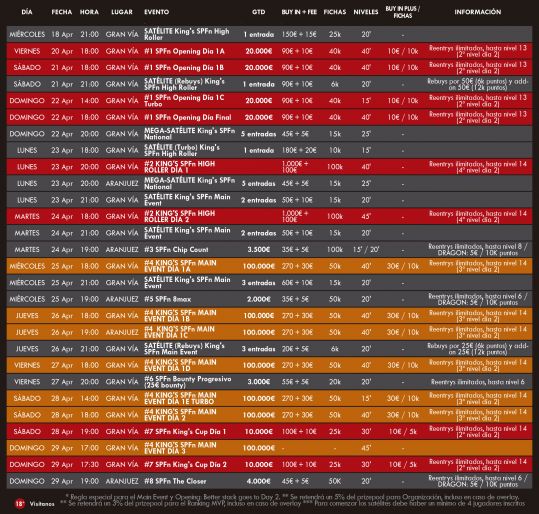Click event '#4 KING'S SPFn MAIN EVENT DÍA 1C'
The image size is (539, 514).
[180, 332]
